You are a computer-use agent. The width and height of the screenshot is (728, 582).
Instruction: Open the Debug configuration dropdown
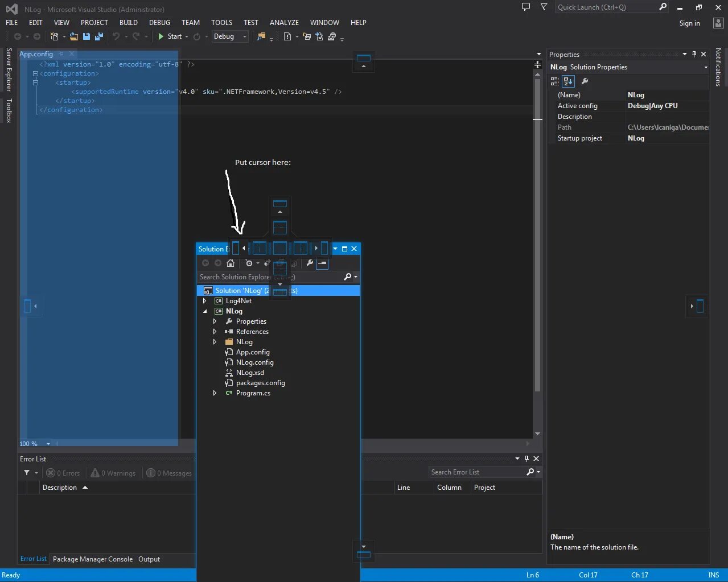pyautogui.click(x=230, y=36)
